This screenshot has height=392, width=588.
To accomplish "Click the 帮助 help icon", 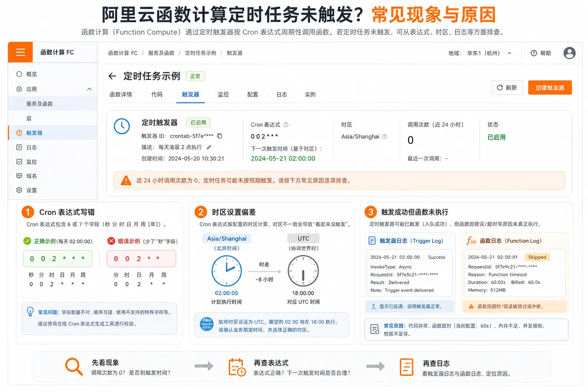I will click(x=534, y=53).
